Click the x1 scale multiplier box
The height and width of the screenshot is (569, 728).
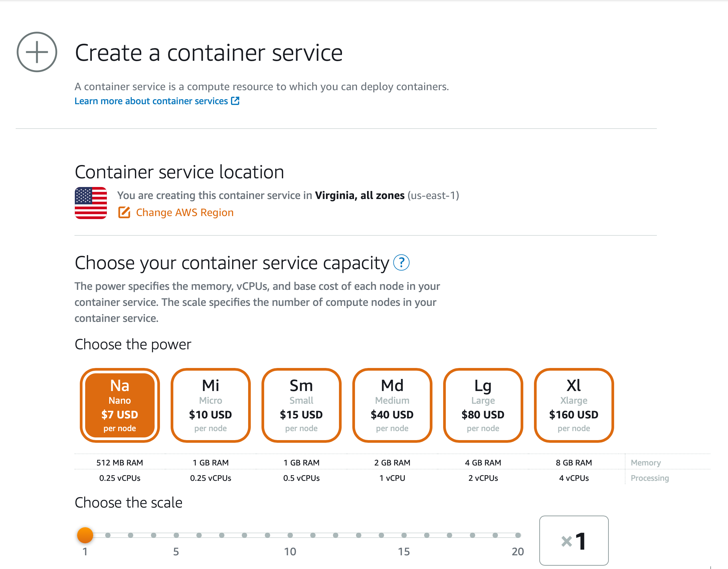pos(574,541)
